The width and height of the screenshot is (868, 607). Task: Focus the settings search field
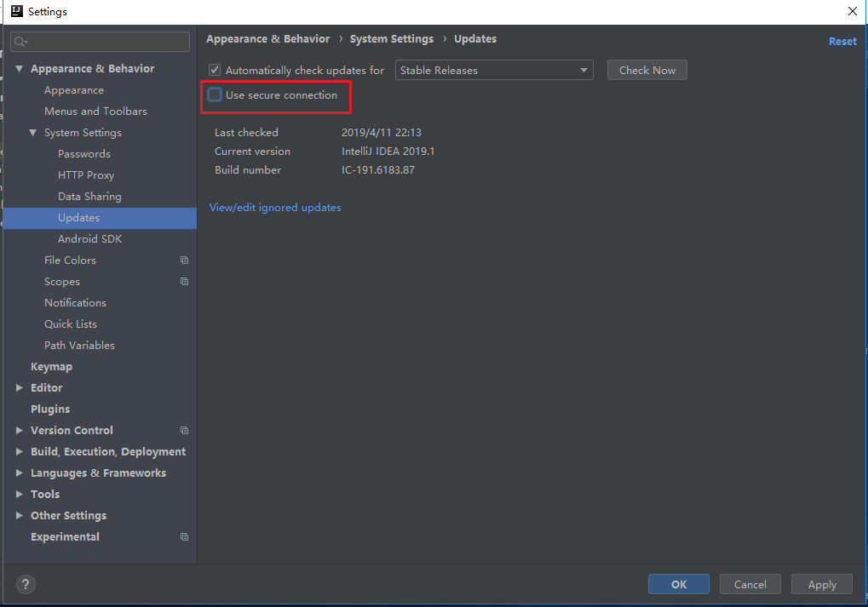tap(101, 42)
